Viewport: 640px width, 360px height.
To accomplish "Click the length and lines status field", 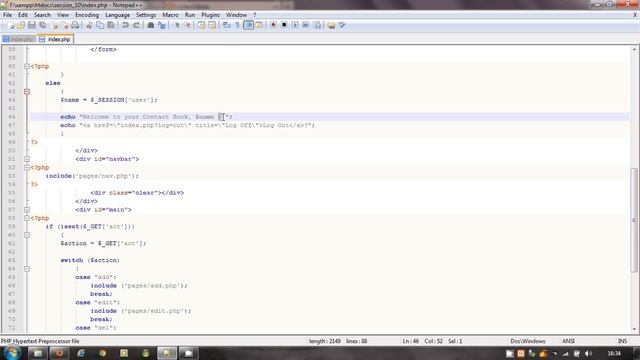I will click(338, 341).
